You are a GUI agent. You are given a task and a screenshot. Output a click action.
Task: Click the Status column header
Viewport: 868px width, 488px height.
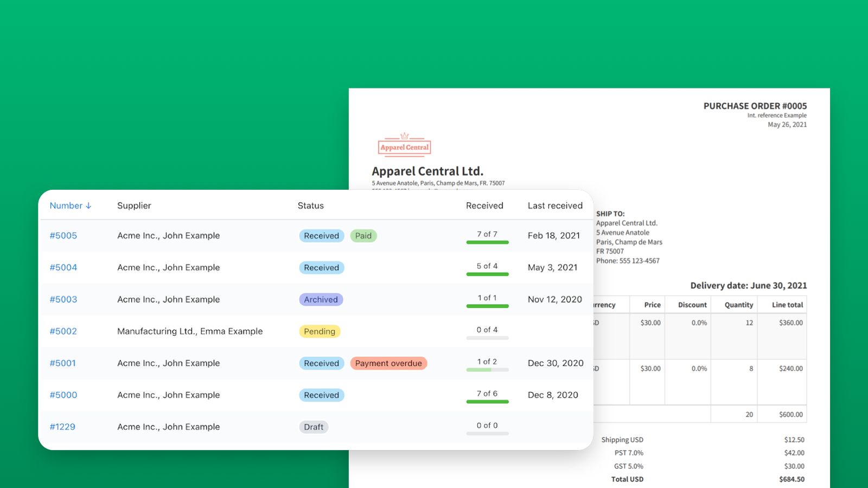(310, 206)
